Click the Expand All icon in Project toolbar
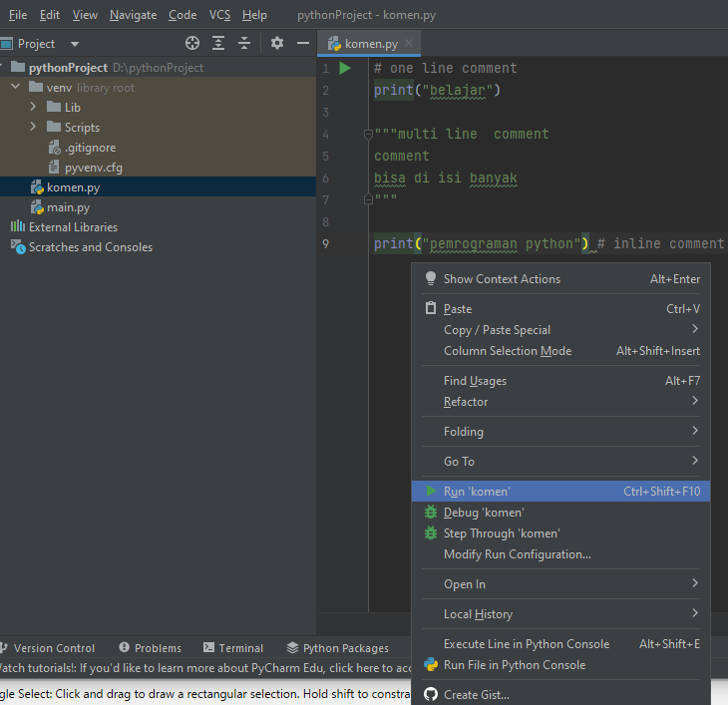This screenshot has width=728, height=705. pos(218,43)
